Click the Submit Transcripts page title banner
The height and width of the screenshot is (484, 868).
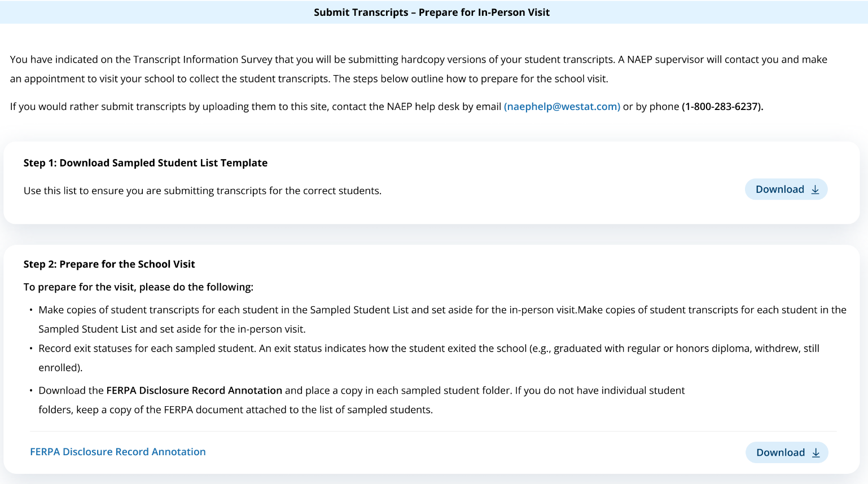(x=432, y=12)
